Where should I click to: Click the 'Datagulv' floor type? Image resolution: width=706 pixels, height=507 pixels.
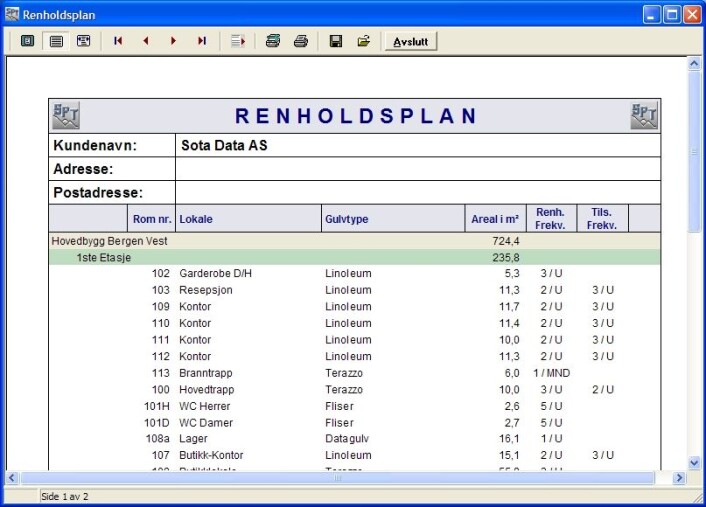point(347,439)
